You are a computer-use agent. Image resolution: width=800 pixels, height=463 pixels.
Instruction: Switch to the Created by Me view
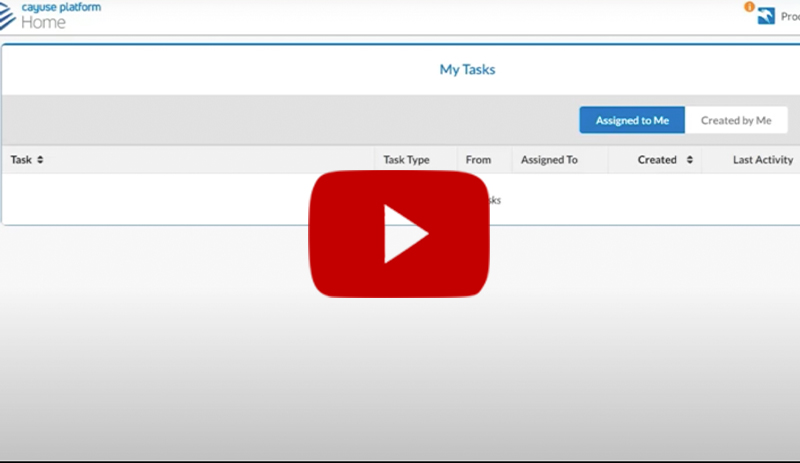pyautogui.click(x=736, y=120)
